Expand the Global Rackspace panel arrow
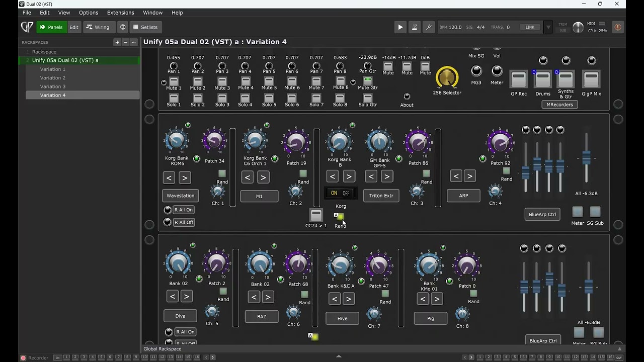Image resolution: width=644 pixels, height=362 pixels. pos(619,349)
